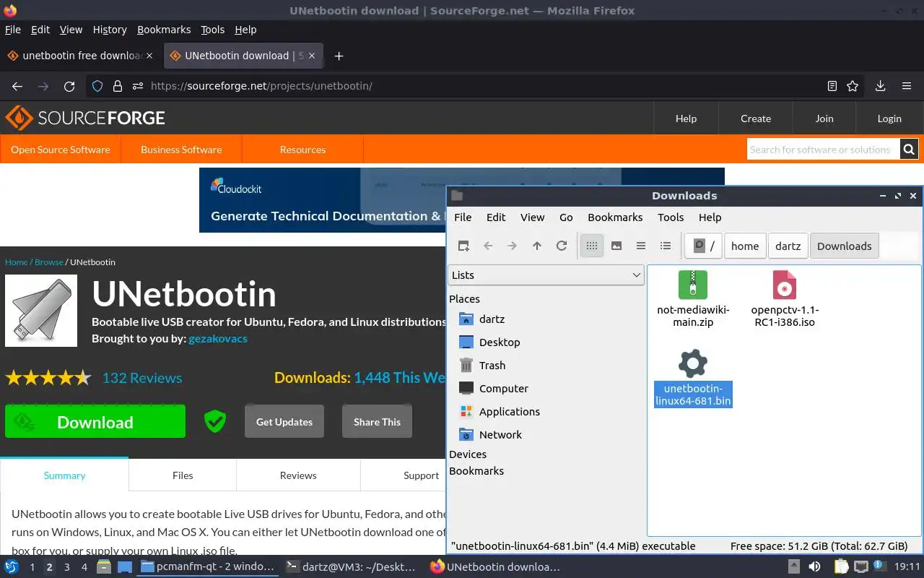924x578 pixels.
Task: Open Edit menu in Downloads window
Action: (x=496, y=217)
